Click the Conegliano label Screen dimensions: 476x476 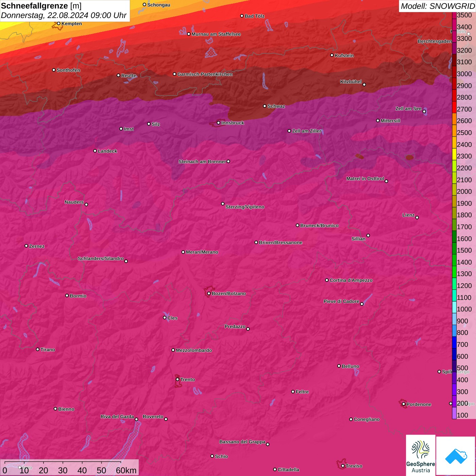tap(367, 419)
